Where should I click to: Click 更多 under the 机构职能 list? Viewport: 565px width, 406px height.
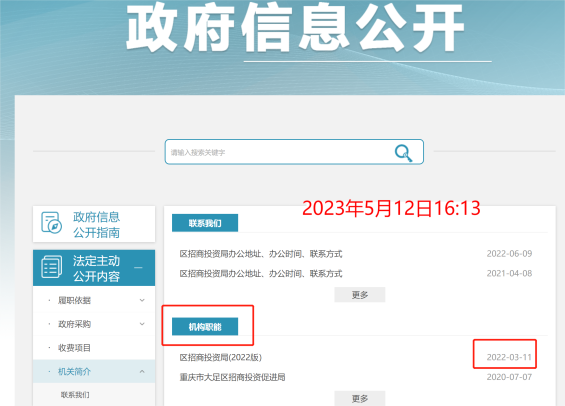[360, 398]
